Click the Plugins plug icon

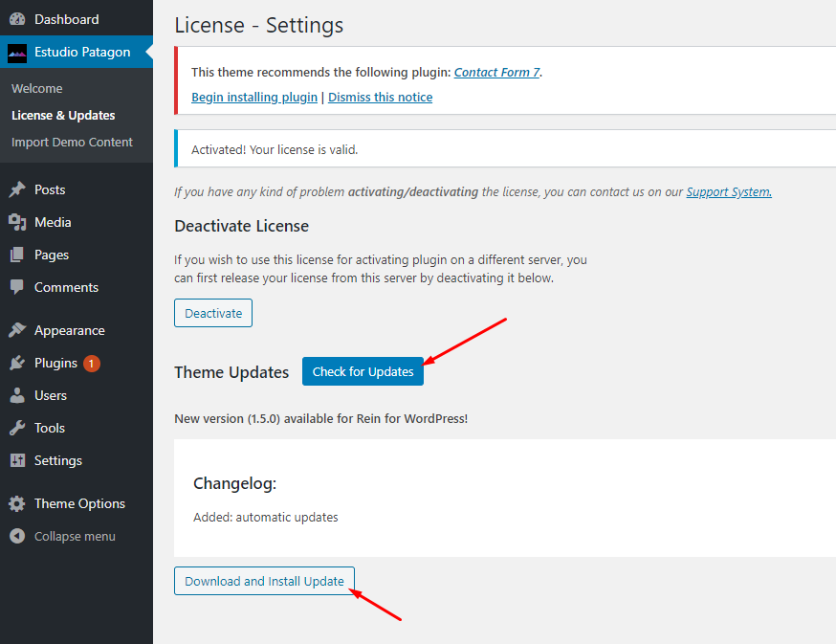(x=17, y=363)
